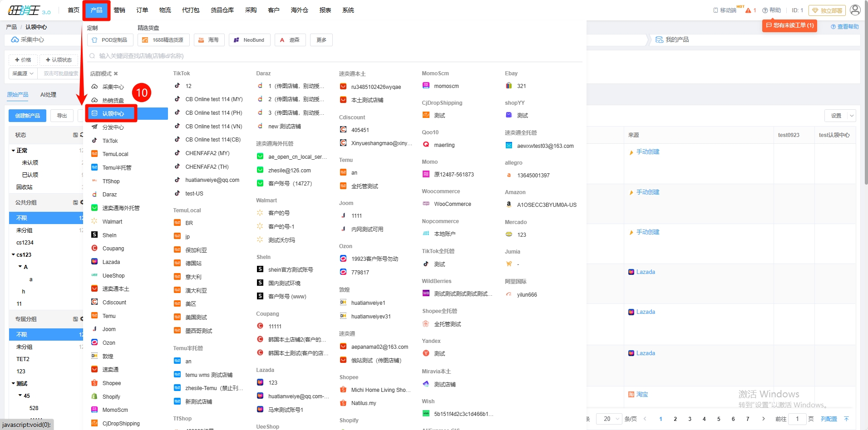Open the 查看帮助 link
Image resolution: width=868 pixels, height=430 pixels.
845,27
